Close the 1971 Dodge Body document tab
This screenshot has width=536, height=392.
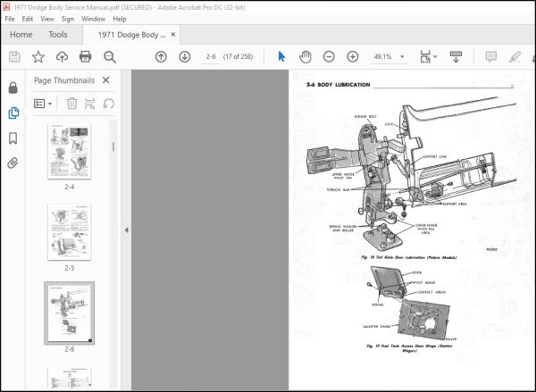coord(173,35)
